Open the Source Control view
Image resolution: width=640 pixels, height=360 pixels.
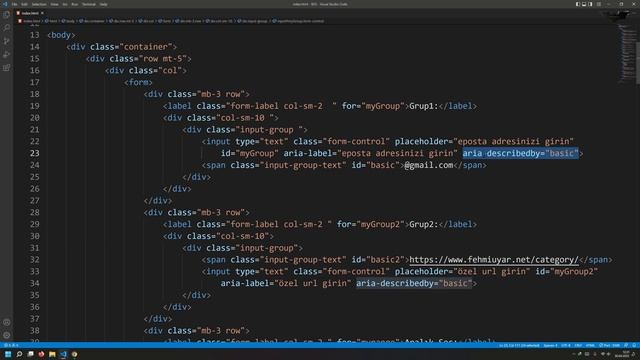click(x=7, y=41)
